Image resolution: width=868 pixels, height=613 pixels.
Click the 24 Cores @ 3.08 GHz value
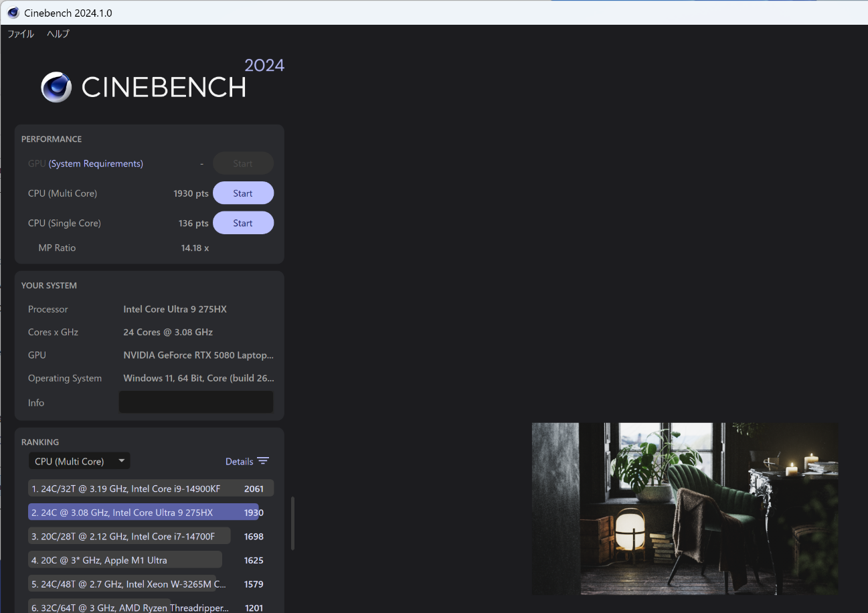coord(168,332)
